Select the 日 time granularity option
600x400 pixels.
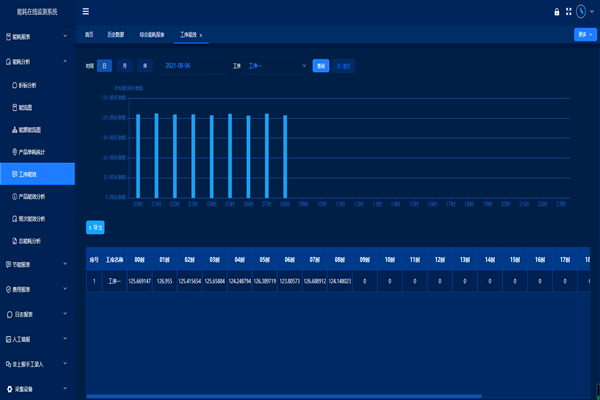click(x=106, y=66)
